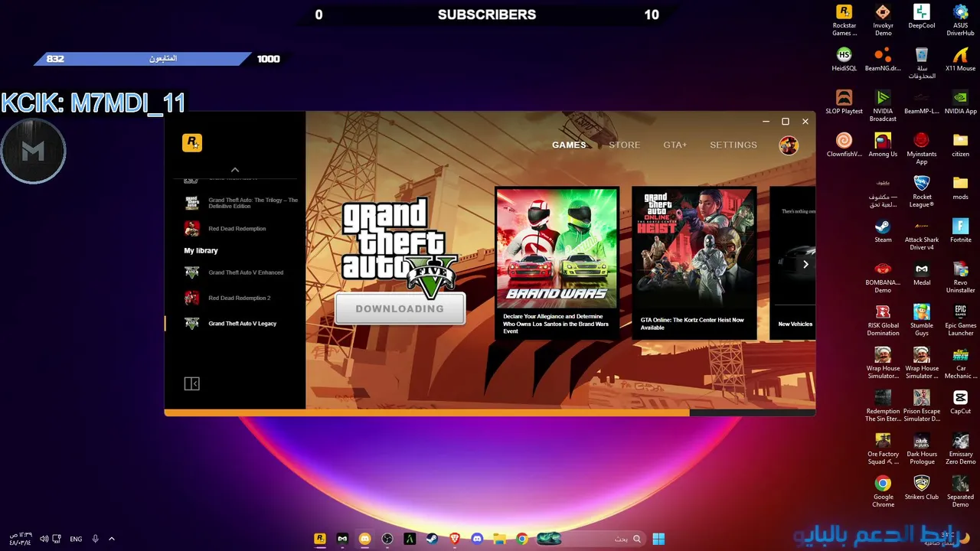Viewport: 980px width, 551px height.
Task: Click the download progress bar at window bottom
Action: click(490, 412)
